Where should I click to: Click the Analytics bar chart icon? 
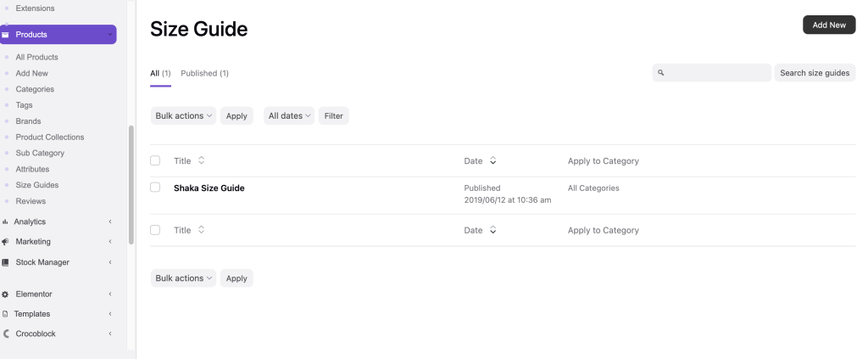click(x=5, y=222)
